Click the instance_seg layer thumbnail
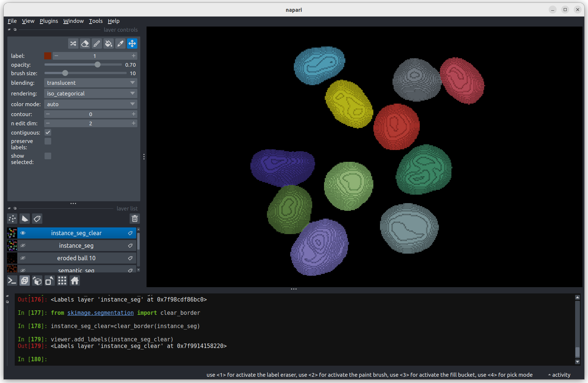The height and width of the screenshot is (383, 588). (12, 246)
